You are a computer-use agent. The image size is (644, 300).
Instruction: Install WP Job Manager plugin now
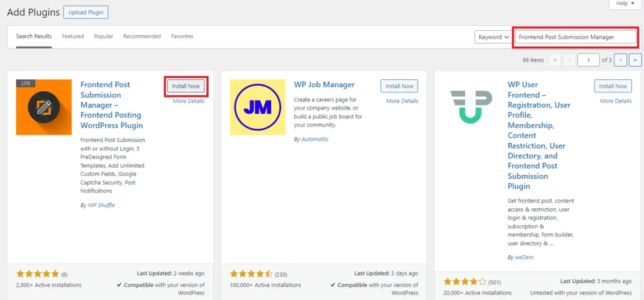pyautogui.click(x=399, y=86)
